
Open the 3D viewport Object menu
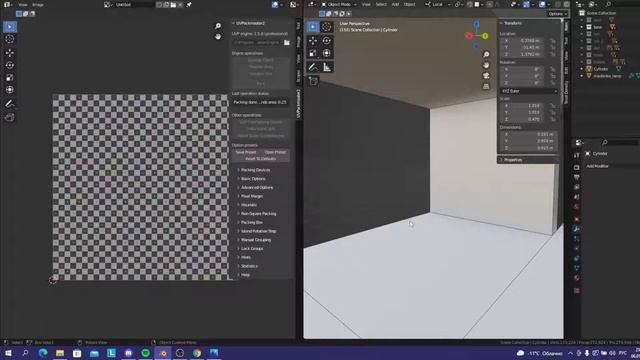[x=409, y=4]
